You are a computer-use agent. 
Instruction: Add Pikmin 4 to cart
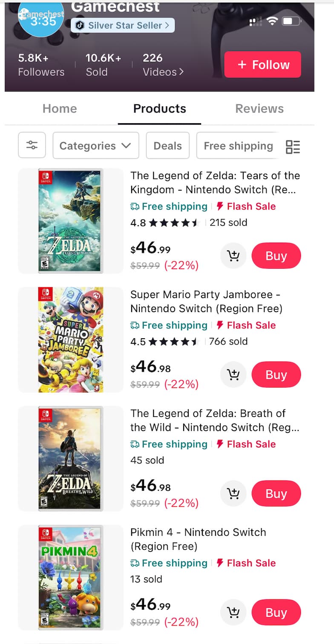tap(233, 612)
